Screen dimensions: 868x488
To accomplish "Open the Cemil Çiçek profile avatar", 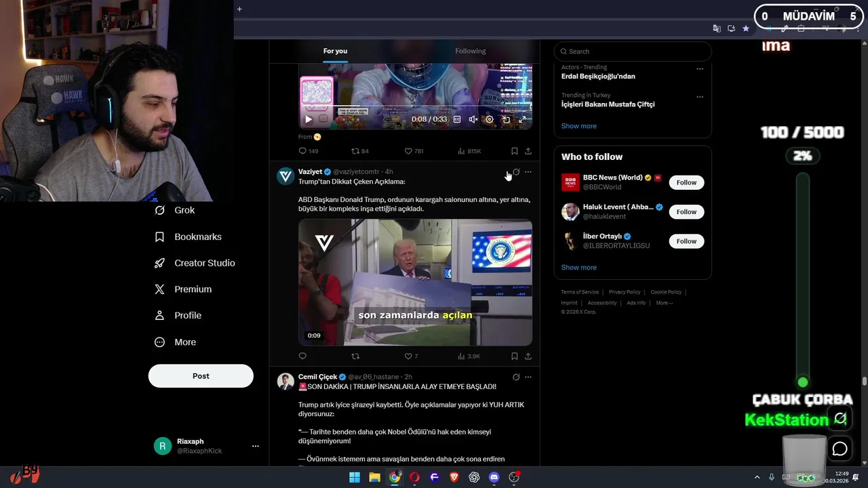I will pos(285,381).
